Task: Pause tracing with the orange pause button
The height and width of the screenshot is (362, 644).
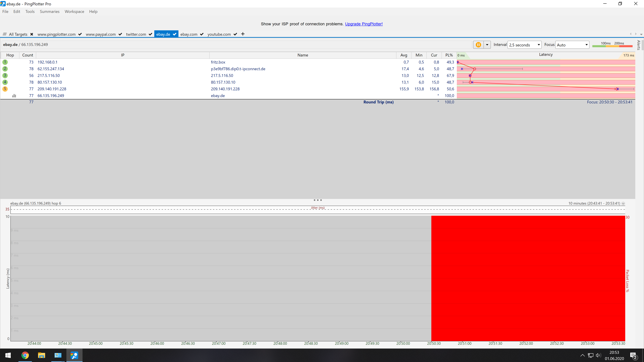Action: 478,45
